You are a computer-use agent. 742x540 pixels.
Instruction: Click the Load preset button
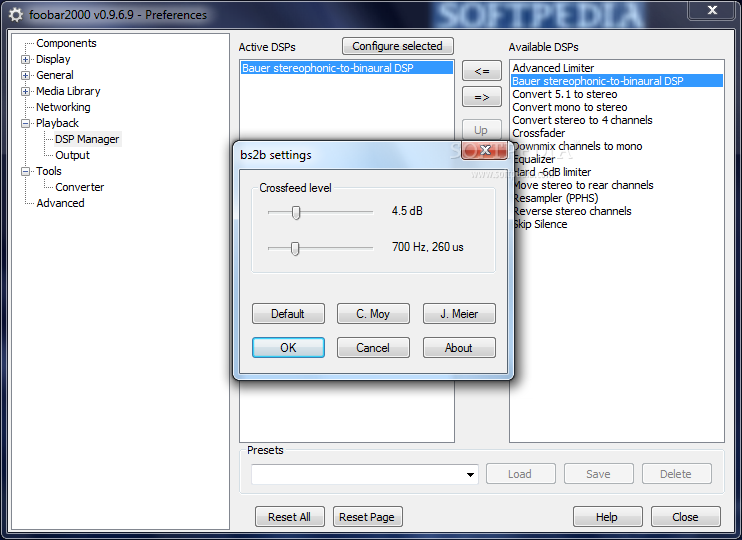click(x=521, y=474)
